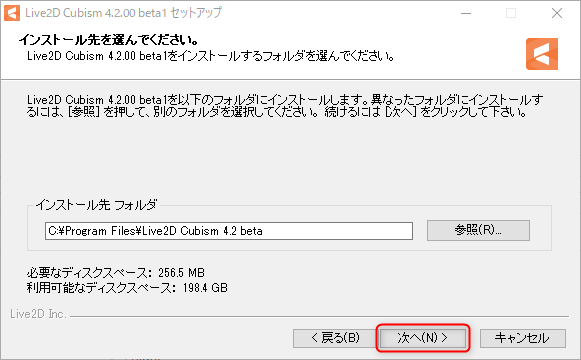Click the required disk space 256.5 MB text
Screen dimensions: 581x360
(116, 273)
